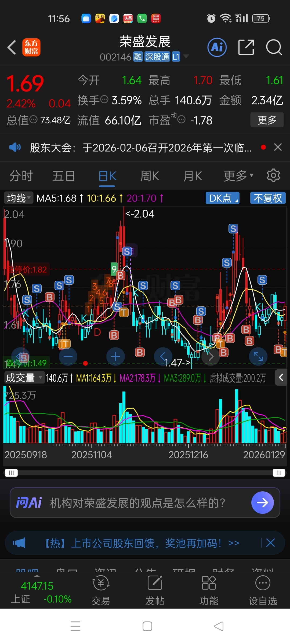Focus the 问AI question input field

tap(145, 503)
